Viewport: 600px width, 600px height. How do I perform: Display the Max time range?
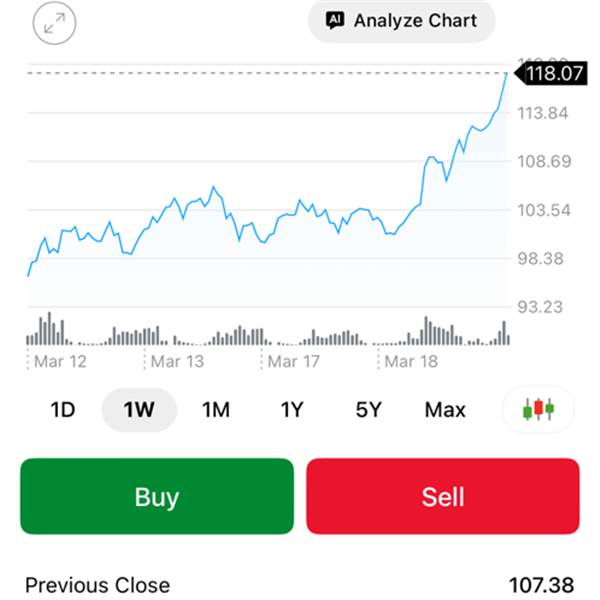pyautogui.click(x=445, y=409)
